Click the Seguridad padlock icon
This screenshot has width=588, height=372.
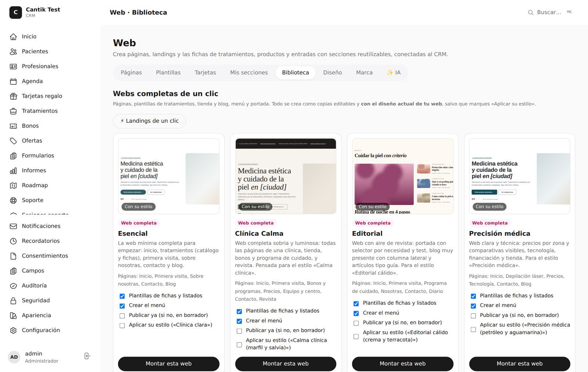click(13, 300)
